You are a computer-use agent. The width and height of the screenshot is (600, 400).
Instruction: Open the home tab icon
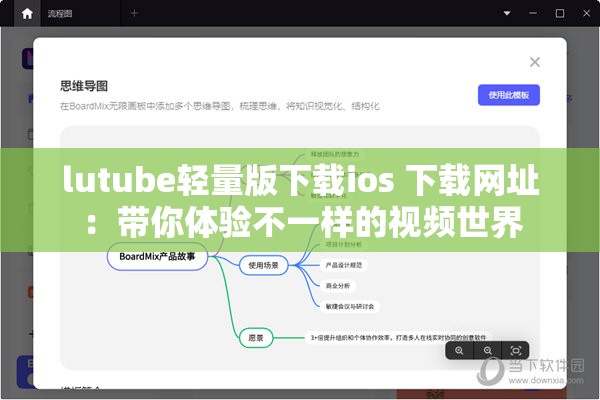(x=27, y=14)
